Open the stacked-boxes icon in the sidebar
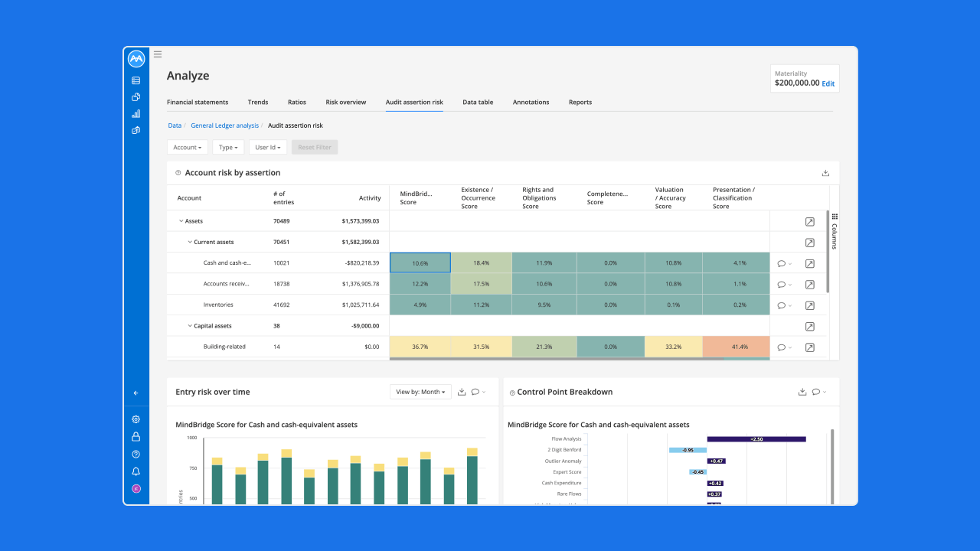This screenshot has height=551, width=980. click(x=136, y=130)
